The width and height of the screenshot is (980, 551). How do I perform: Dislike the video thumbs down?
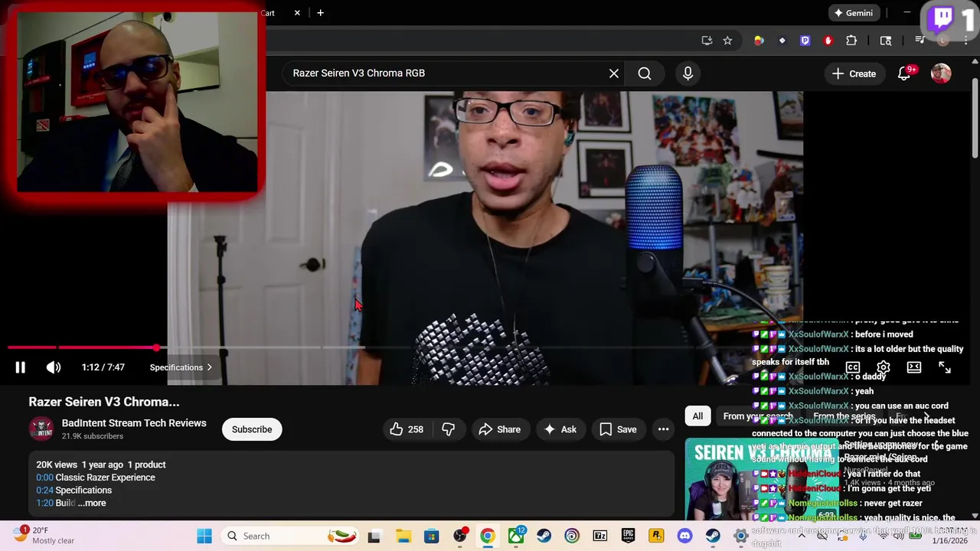pos(449,429)
